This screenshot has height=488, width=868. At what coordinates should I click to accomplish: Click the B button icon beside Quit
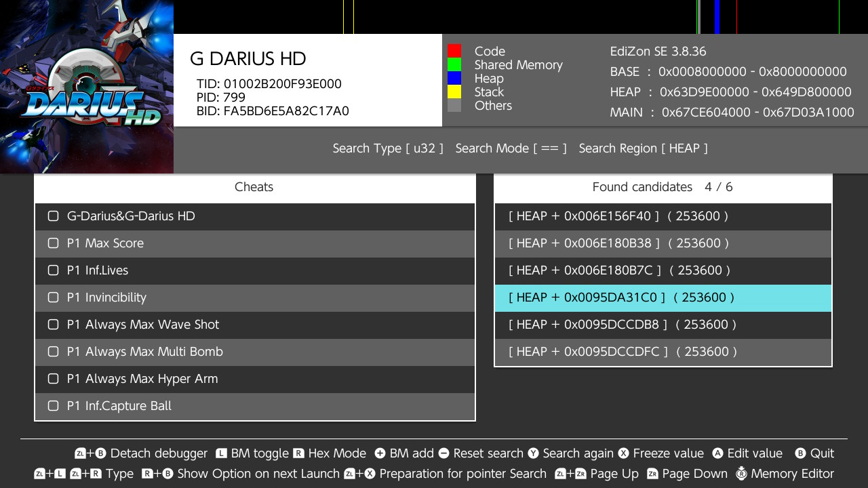pos(800,453)
